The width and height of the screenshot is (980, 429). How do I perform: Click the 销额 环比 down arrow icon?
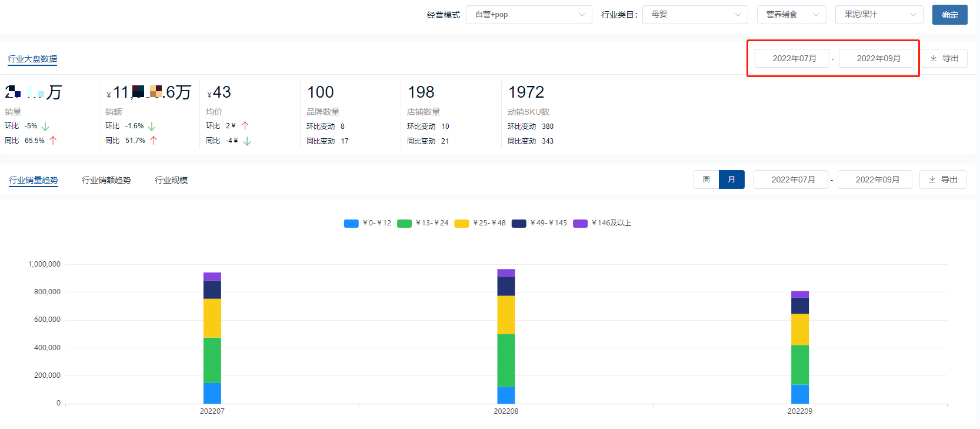point(152,127)
